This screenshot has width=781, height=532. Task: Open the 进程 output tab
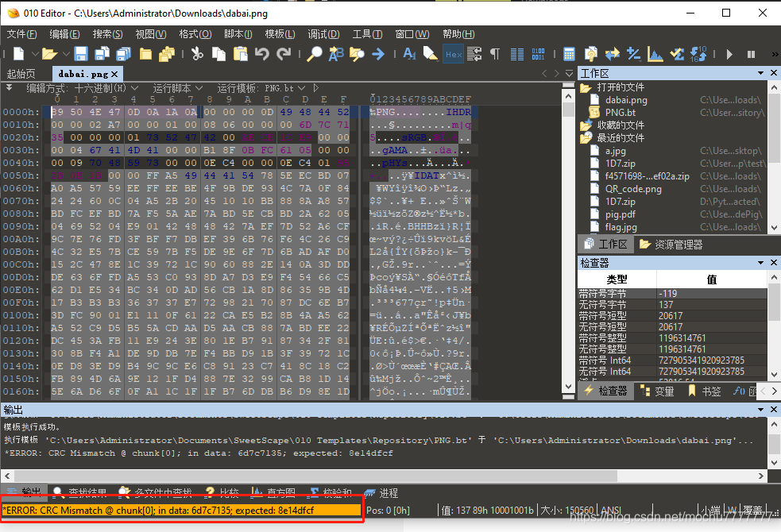381,493
